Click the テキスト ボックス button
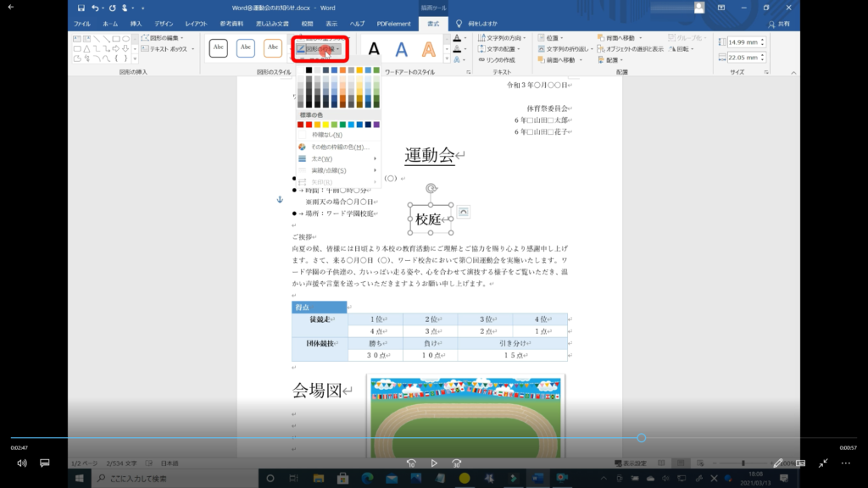The image size is (868, 488). coord(164,49)
